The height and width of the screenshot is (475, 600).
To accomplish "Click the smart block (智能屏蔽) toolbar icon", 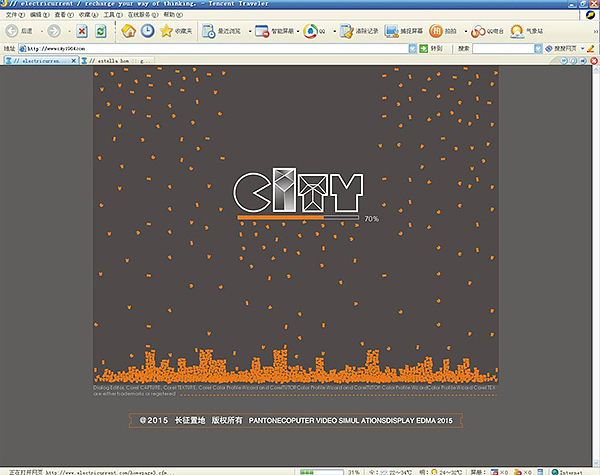I will [262, 31].
